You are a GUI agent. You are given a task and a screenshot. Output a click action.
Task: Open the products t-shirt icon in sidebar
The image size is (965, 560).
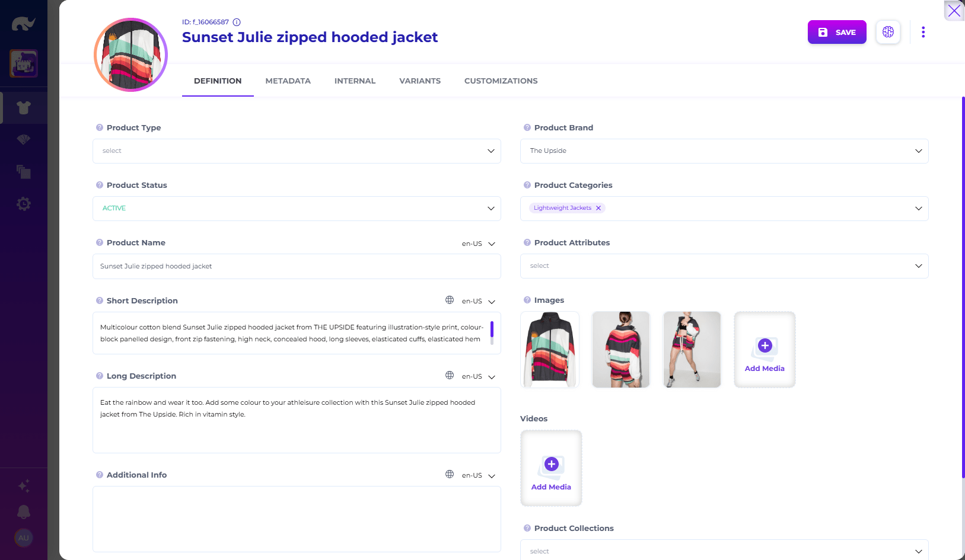24,108
